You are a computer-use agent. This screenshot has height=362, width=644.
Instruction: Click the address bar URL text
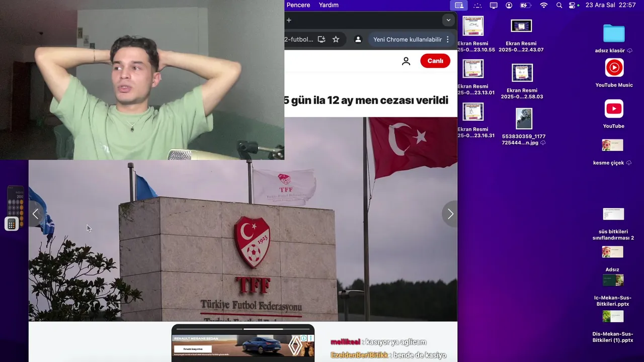pyautogui.click(x=299, y=39)
